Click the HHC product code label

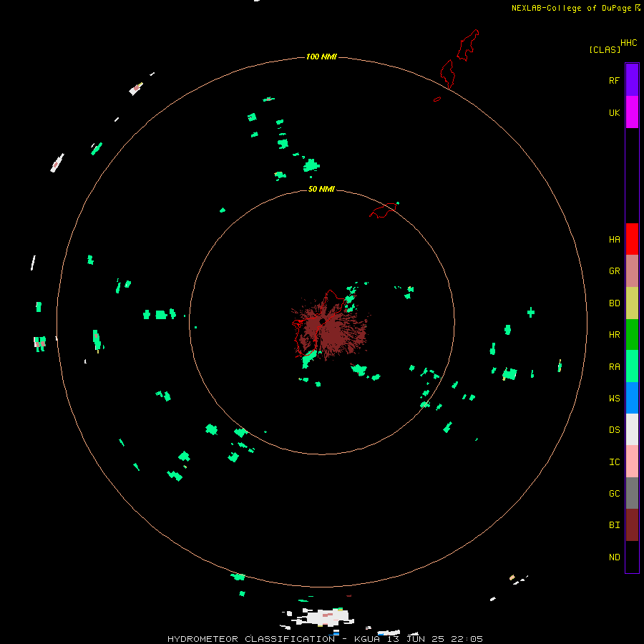tap(628, 43)
